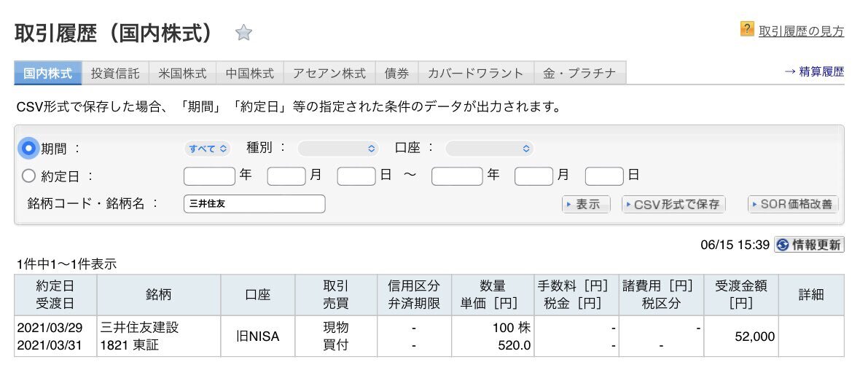Open the 金・プラチナ tab
Viewport: 868px width, 378px height.
point(579,73)
